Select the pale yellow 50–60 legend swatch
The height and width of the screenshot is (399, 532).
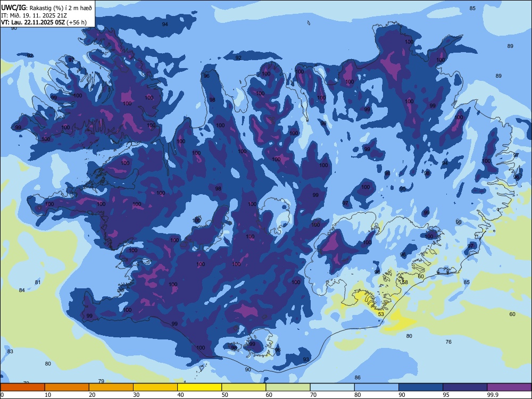[x=244, y=387]
